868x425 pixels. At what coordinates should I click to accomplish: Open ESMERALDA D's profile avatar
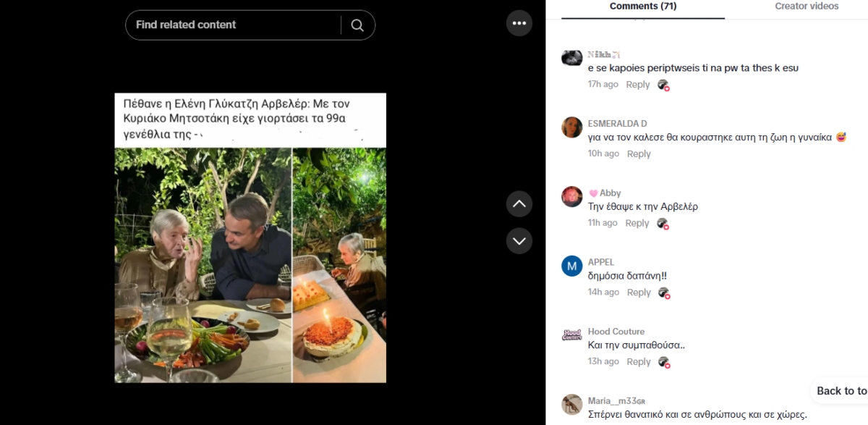[572, 127]
